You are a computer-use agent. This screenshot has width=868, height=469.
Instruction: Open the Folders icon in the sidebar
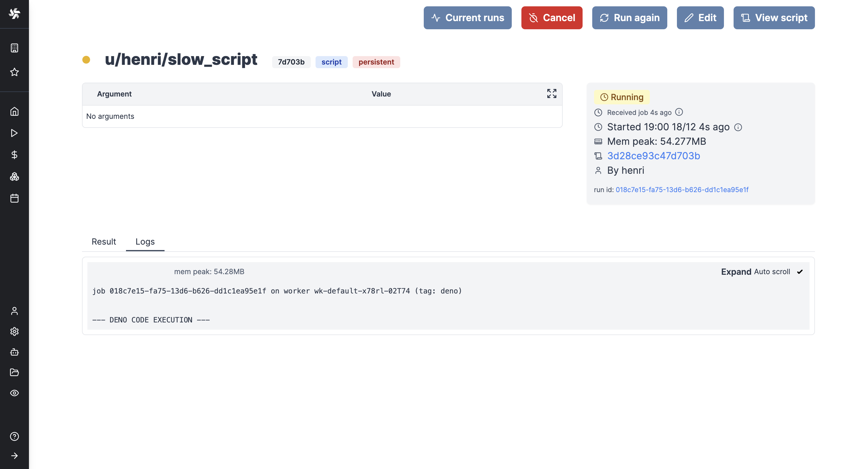[x=14, y=372]
